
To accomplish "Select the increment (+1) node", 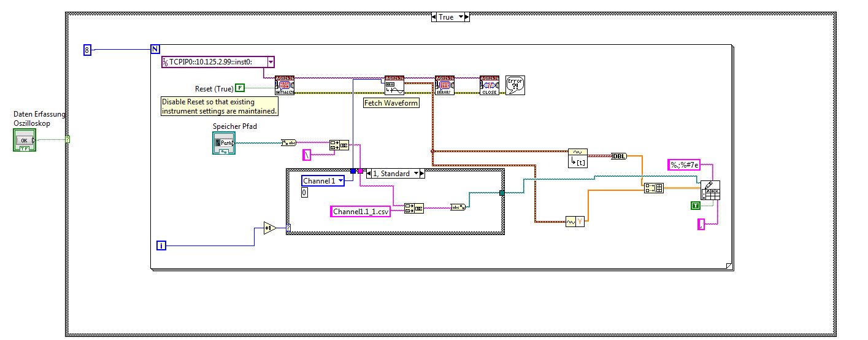I will coord(270,228).
